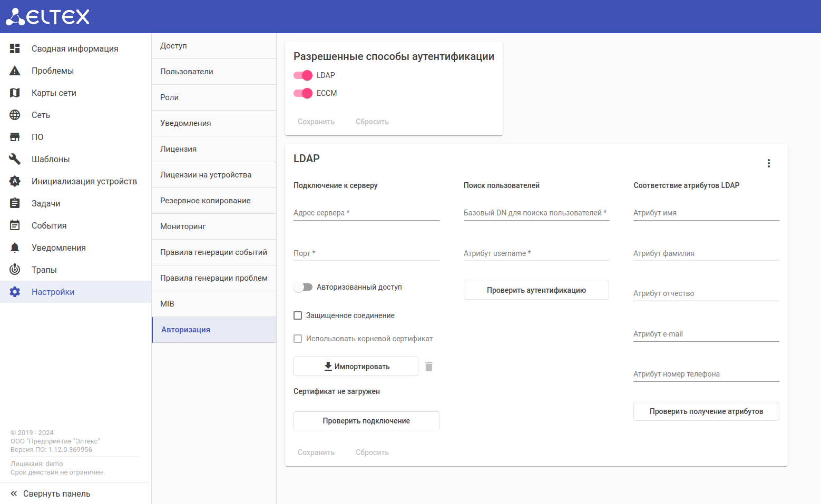
Task: Delete the certificate with trash icon
Action: tap(429, 367)
